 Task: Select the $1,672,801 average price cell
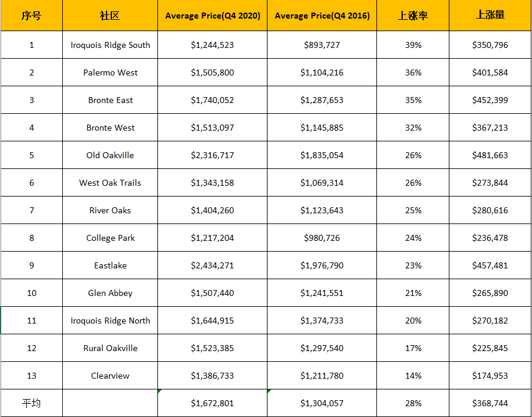point(212,403)
